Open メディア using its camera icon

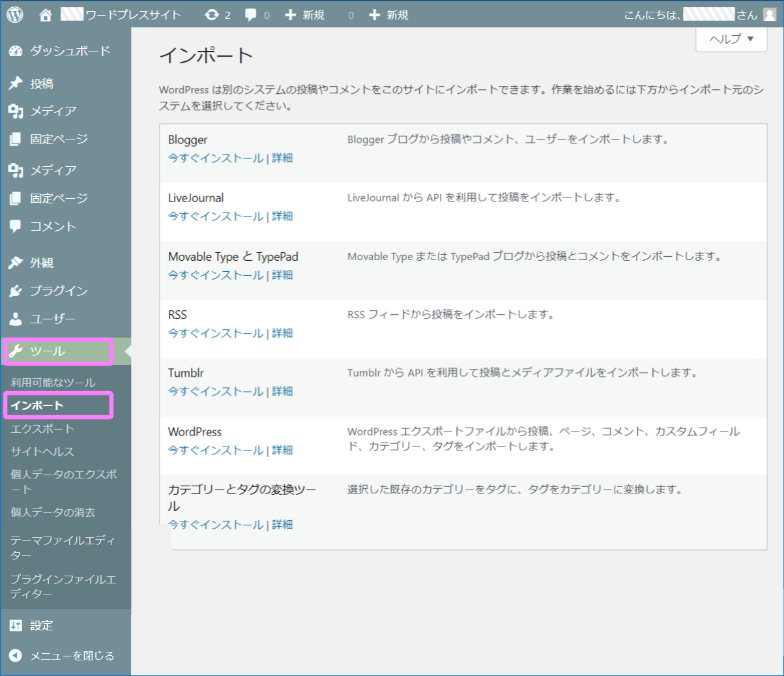[16, 111]
